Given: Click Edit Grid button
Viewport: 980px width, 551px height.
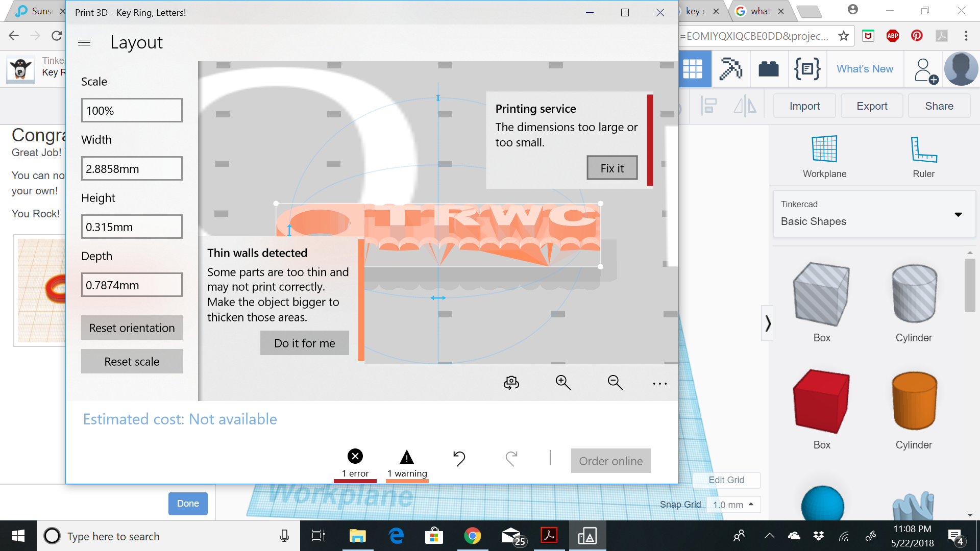Looking at the screenshot, I should click(x=726, y=480).
